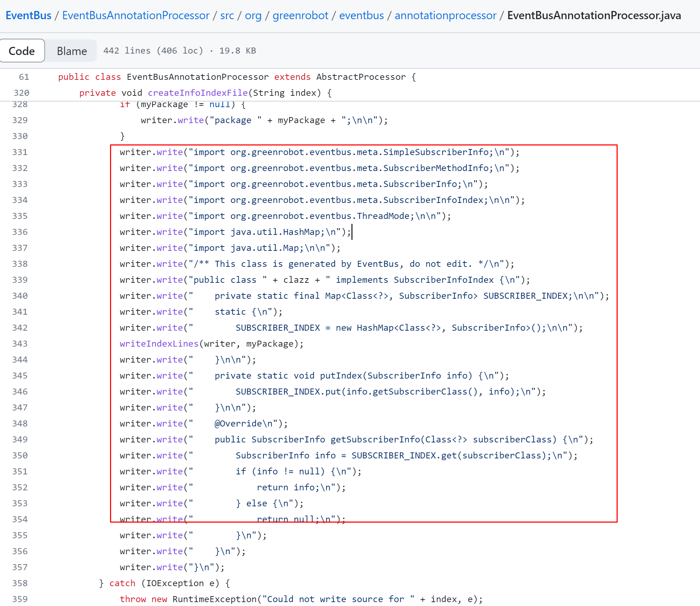Viewport: 700px width, 606px height.
Task: Click writeIndexLines call on line 343
Action: pyautogui.click(x=159, y=344)
